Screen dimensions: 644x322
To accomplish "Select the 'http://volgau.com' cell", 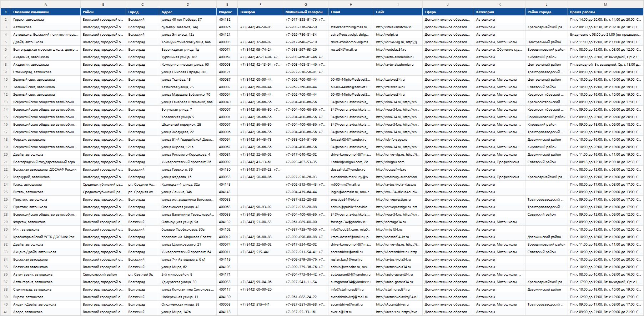I will (398, 162).
